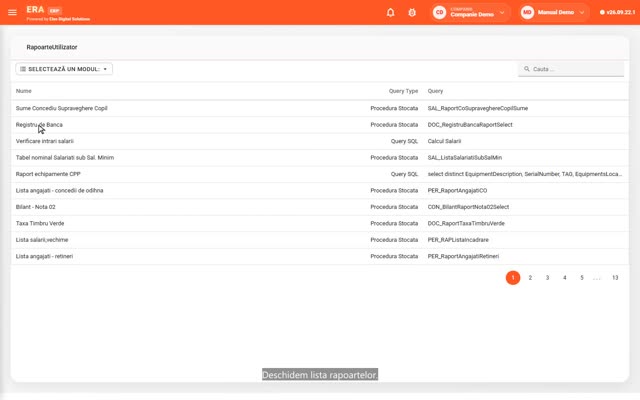Click SAL_ListaSalariatiSubSalMin query cell
The image size is (640, 400).
tap(464, 158)
